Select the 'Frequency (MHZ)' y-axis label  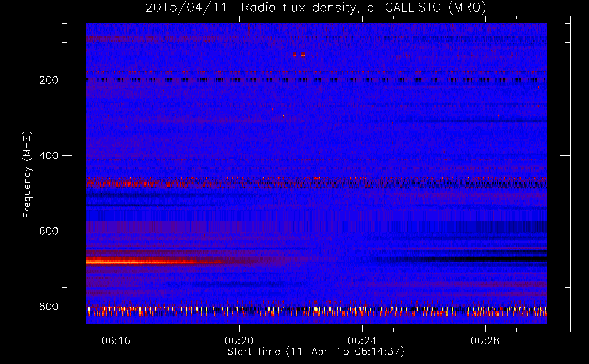(x=27, y=175)
